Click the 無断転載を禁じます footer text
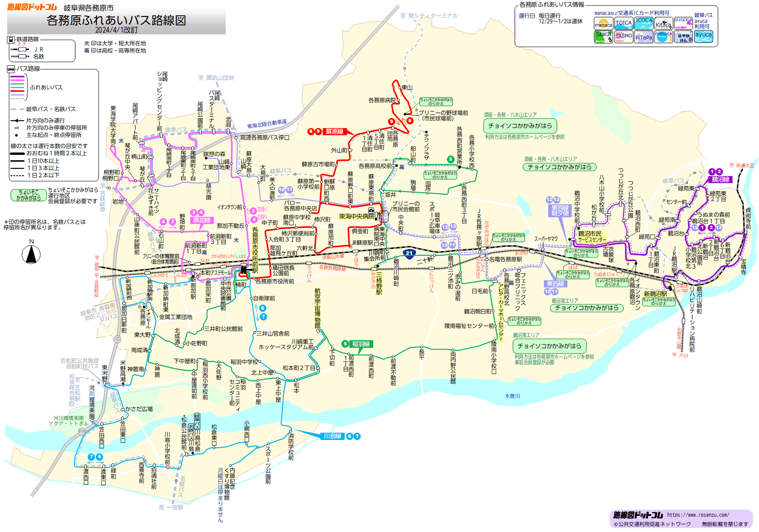The image size is (759, 532). click(725, 524)
